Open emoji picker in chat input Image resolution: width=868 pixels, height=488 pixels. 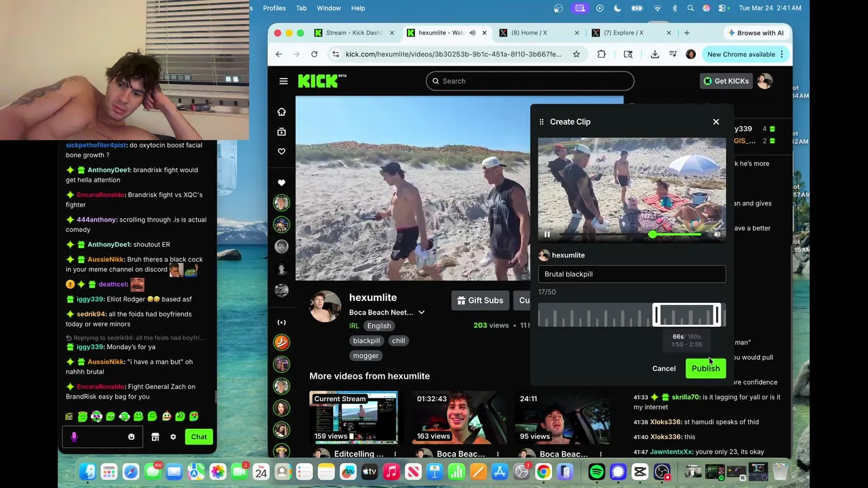pyautogui.click(x=132, y=437)
